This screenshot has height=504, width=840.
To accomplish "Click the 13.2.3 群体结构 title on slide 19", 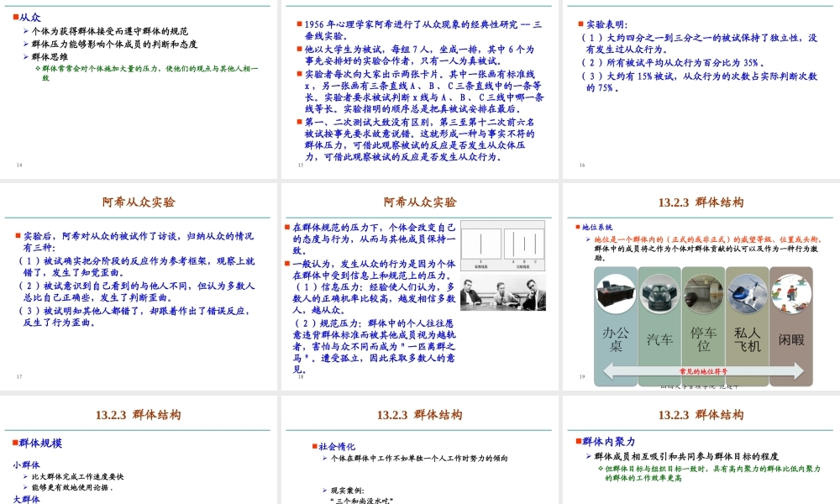I will pyautogui.click(x=701, y=202).
